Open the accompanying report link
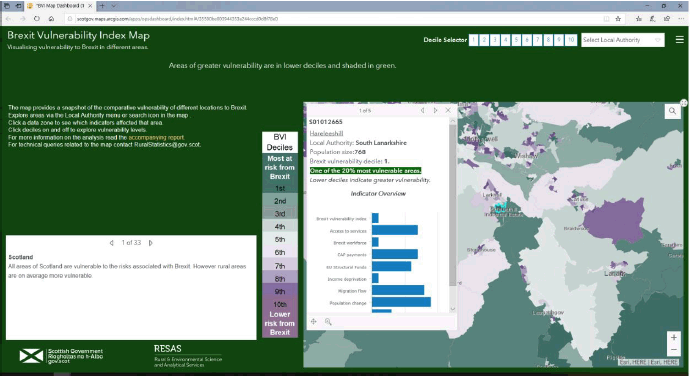The image size is (690, 377). pos(156,137)
